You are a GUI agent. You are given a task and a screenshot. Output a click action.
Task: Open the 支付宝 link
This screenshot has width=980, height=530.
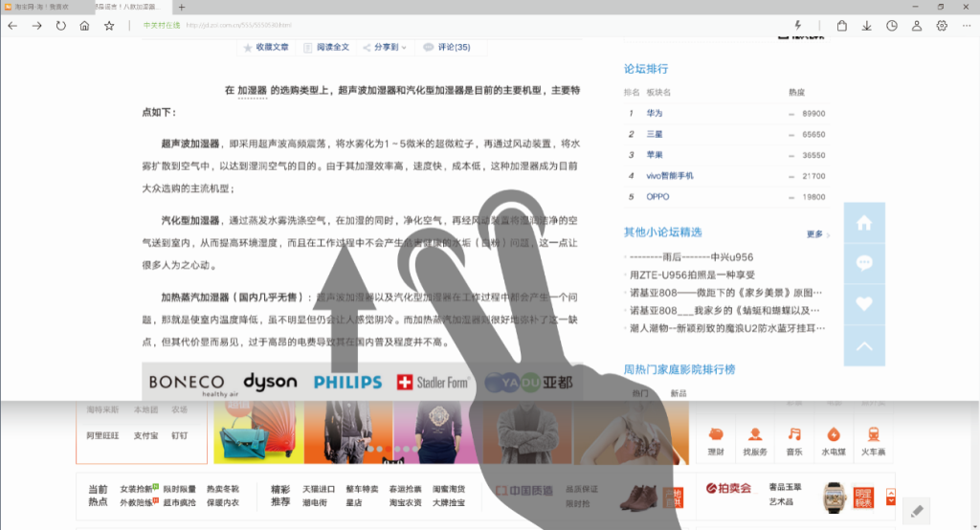pyautogui.click(x=145, y=435)
